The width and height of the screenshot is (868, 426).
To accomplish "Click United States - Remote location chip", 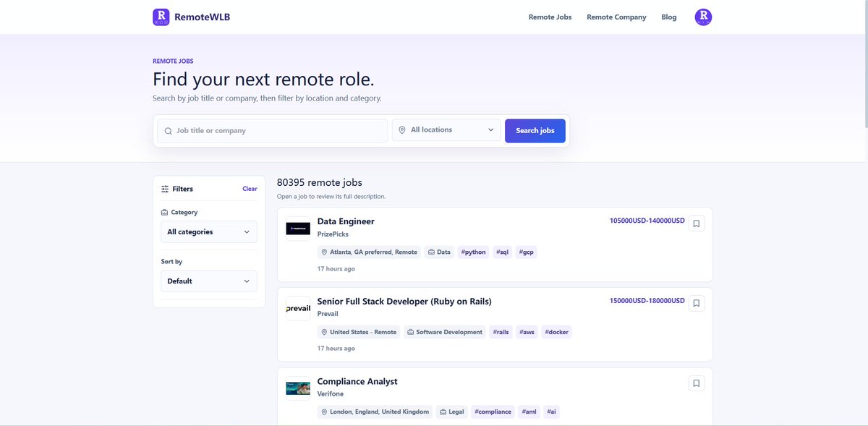I will (x=359, y=332).
